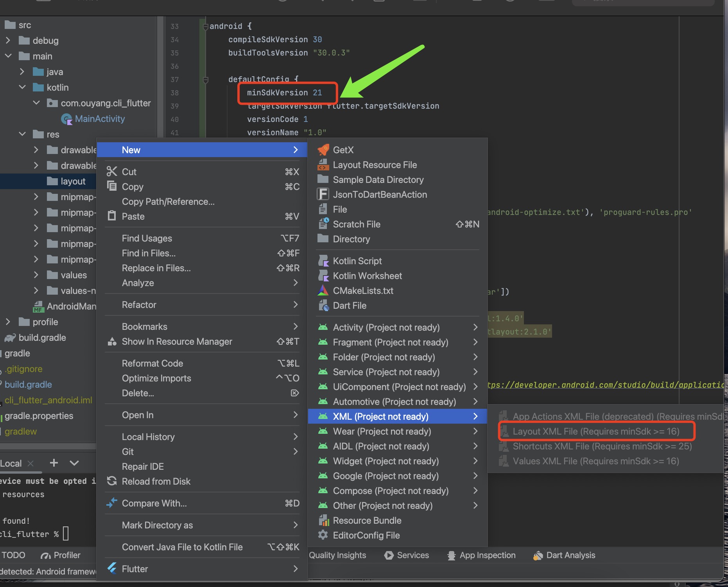Click the Dart File icon

(323, 305)
